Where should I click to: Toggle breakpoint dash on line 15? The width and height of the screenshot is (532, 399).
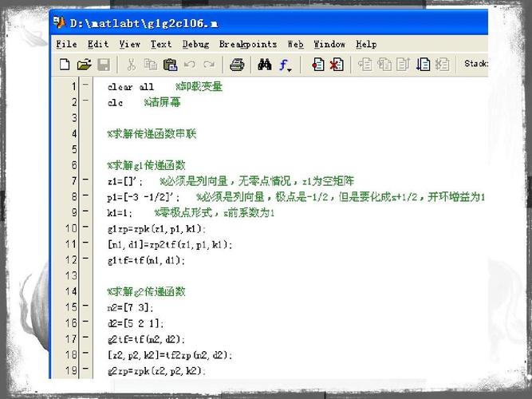[85, 306]
